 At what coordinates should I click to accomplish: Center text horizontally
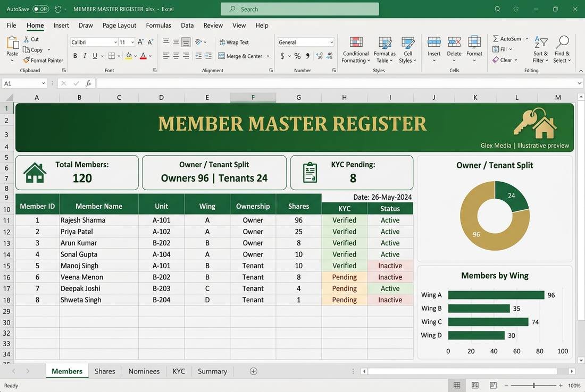coord(176,56)
